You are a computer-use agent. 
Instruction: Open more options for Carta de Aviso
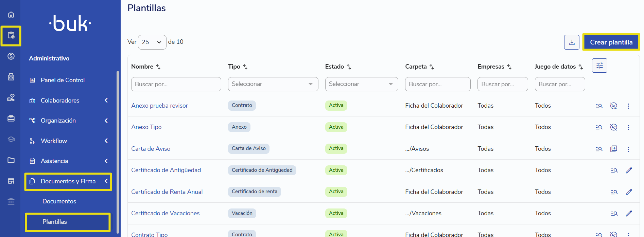[628, 149]
